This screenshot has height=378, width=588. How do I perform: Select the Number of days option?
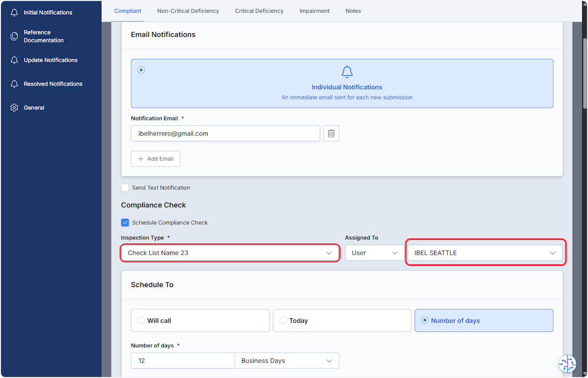click(x=484, y=320)
